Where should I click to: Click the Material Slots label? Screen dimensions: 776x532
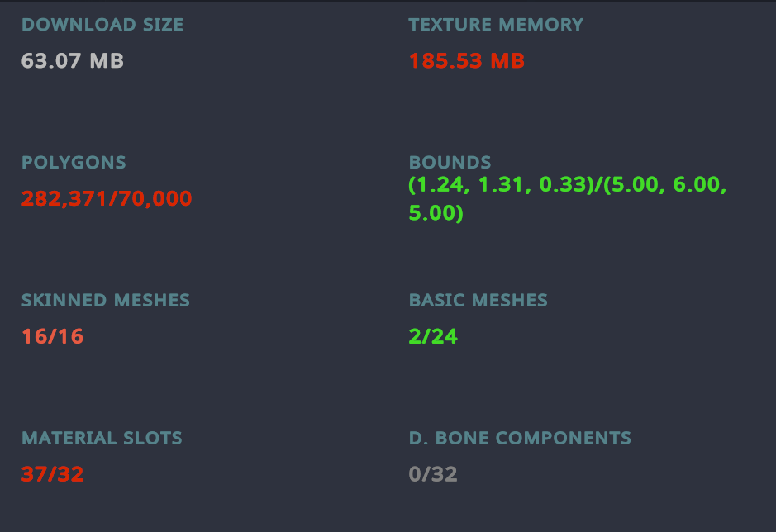tap(102, 439)
